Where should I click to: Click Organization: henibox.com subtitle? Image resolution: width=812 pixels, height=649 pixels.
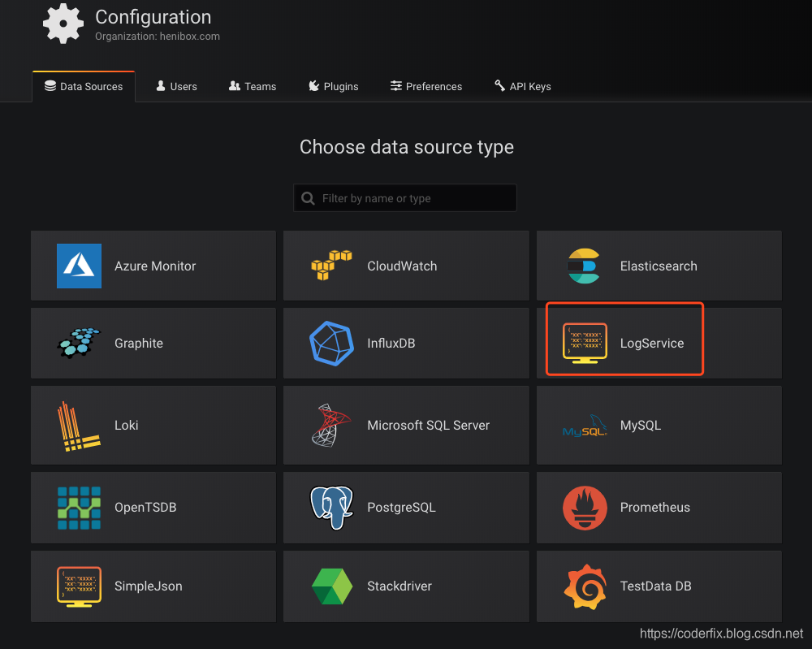(158, 37)
